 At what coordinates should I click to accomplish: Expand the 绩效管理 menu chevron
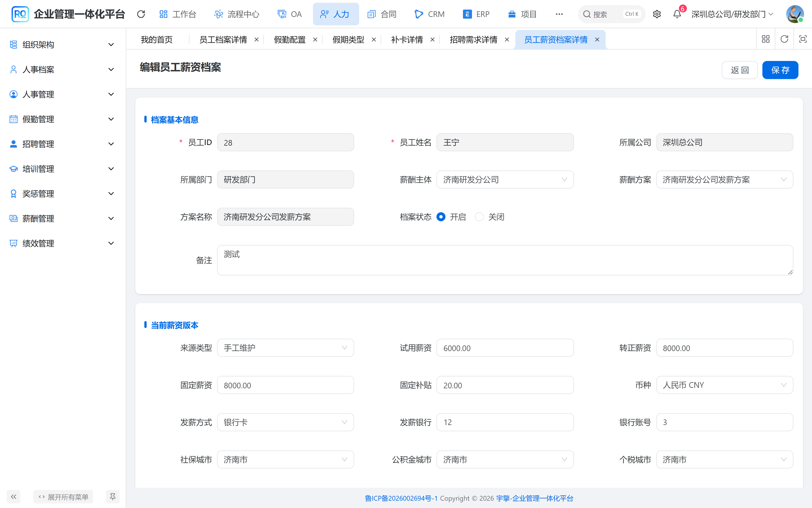[111, 244]
